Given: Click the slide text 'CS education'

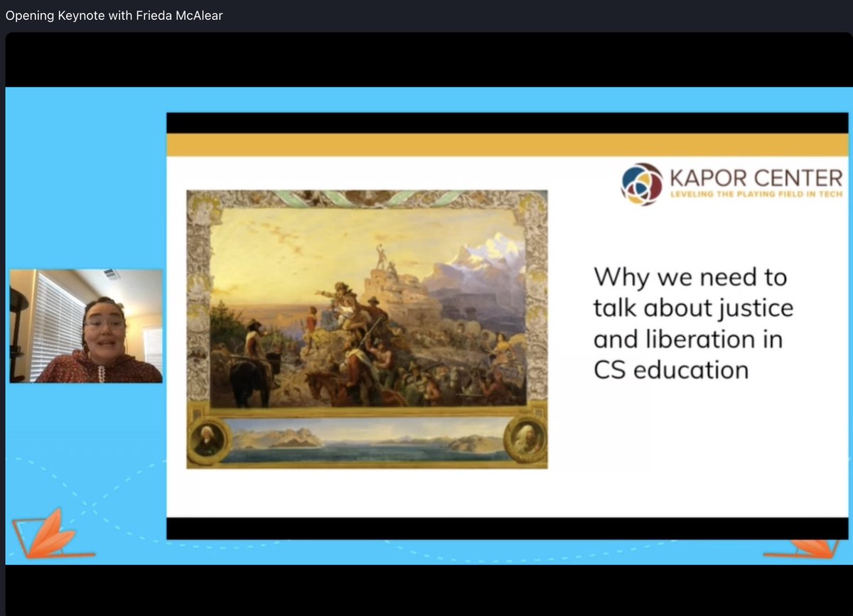Looking at the screenshot, I should click(671, 370).
